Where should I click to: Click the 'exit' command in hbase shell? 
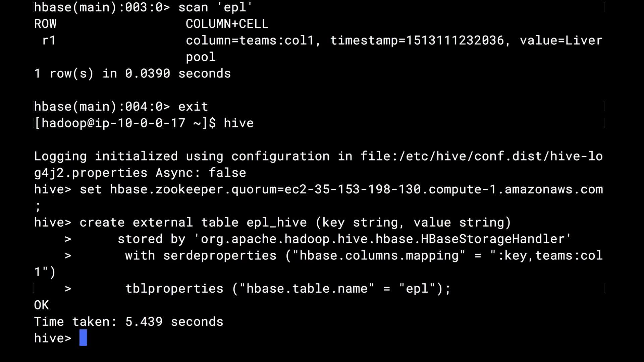[x=193, y=107]
